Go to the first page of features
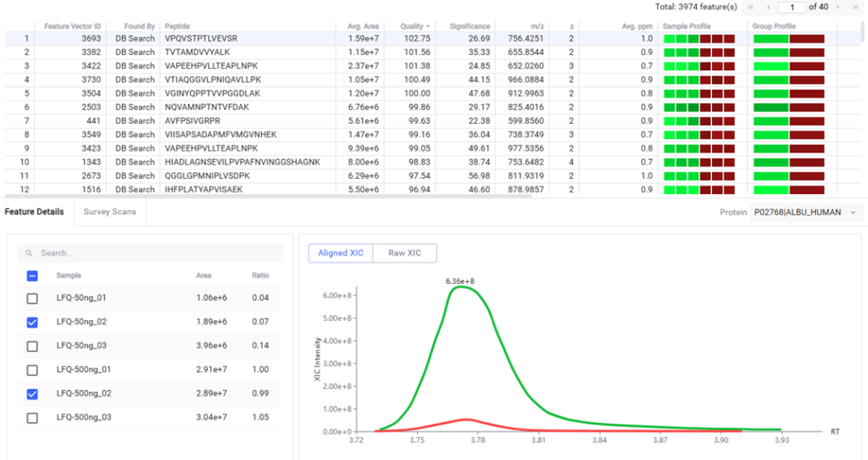This screenshot has width=868, height=460. [751, 7]
